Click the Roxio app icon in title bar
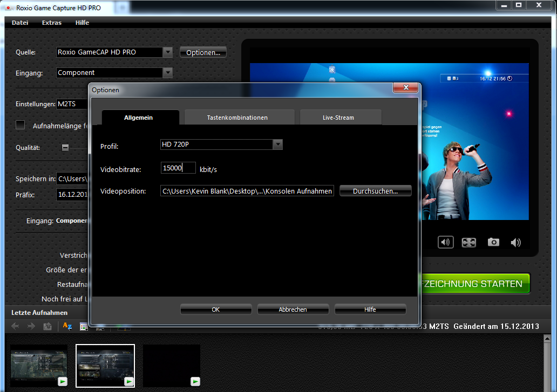This screenshot has height=392, width=557. pyautogui.click(x=8, y=8)
